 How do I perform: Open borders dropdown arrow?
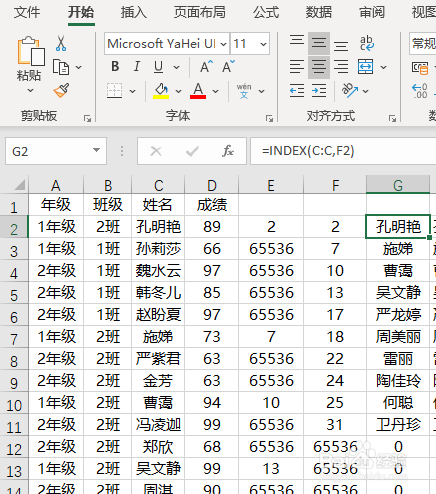[132, 91]
